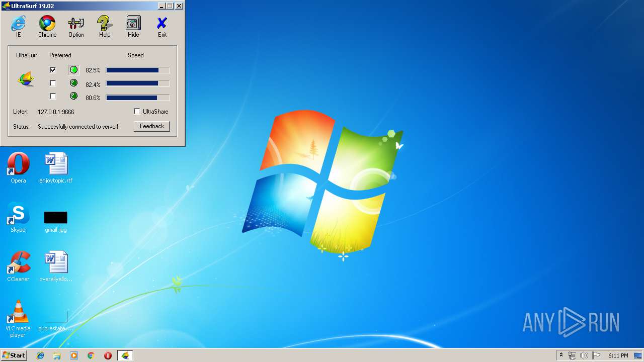Screen dimensions: 644x362
Task: Click the 80.6% speed bar
Action: coord(138,98)
